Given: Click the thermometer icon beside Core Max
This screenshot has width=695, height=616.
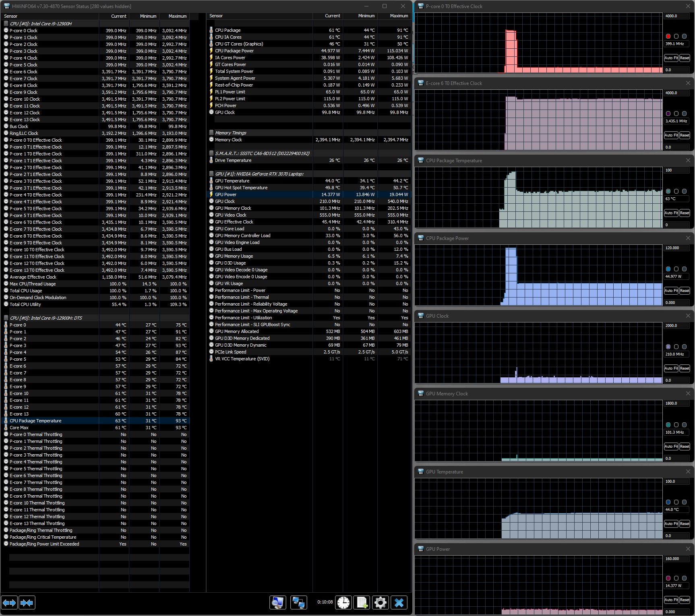Looking at the screenshot, I should click(x=6, y=428).
